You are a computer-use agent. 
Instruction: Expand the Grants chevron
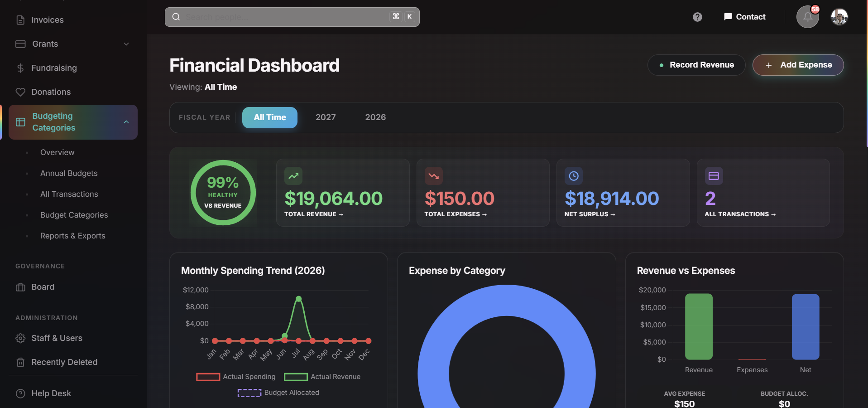126,44
